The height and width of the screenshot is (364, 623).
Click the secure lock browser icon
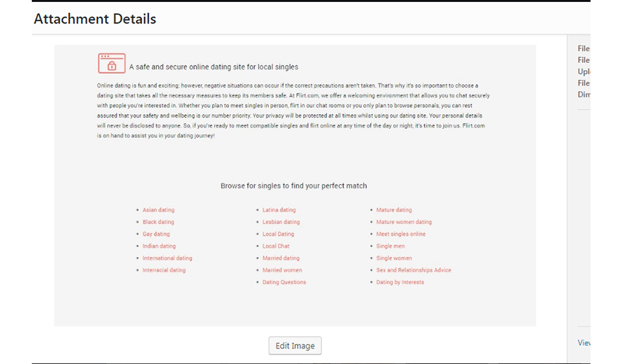point(112,64)
